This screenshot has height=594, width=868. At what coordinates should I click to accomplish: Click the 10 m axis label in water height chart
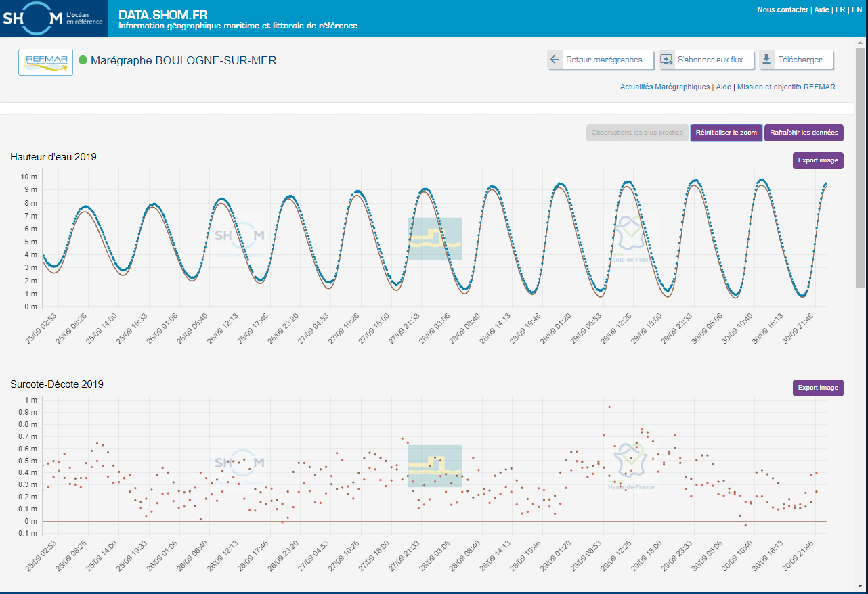pos(30,177)
